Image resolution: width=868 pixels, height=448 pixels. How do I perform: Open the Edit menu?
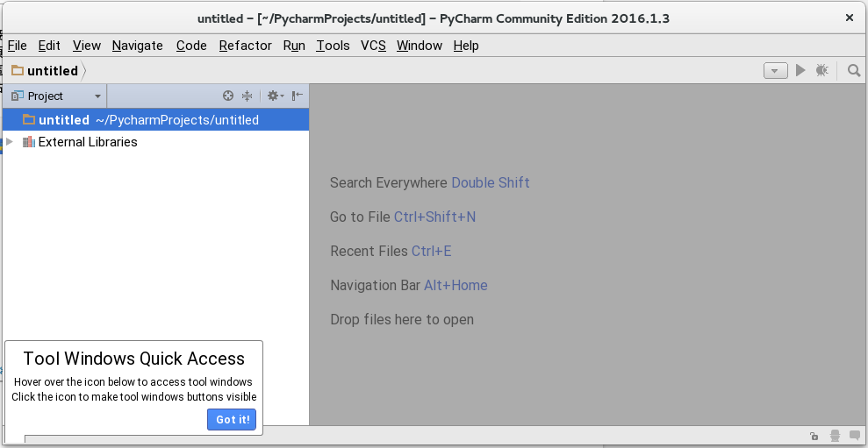pos(49,46)
